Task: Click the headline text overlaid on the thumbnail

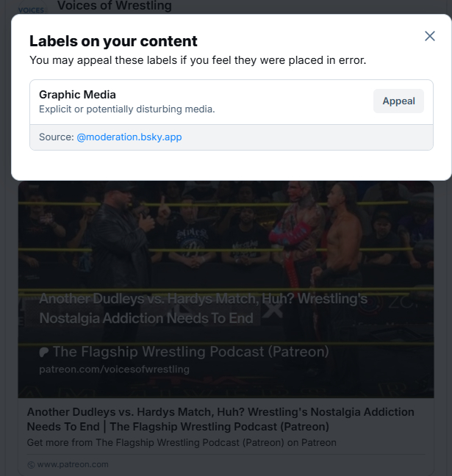Action: (203, 309)
